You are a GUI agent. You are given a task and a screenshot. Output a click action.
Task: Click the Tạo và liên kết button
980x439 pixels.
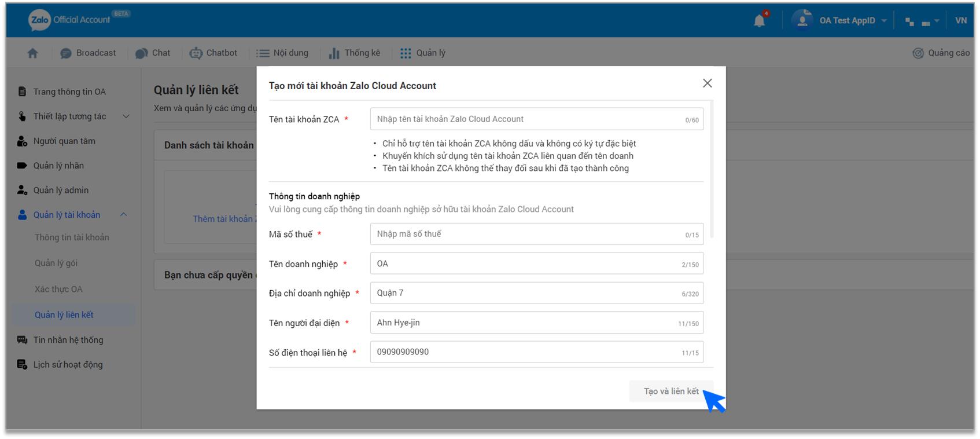[671, 392]
